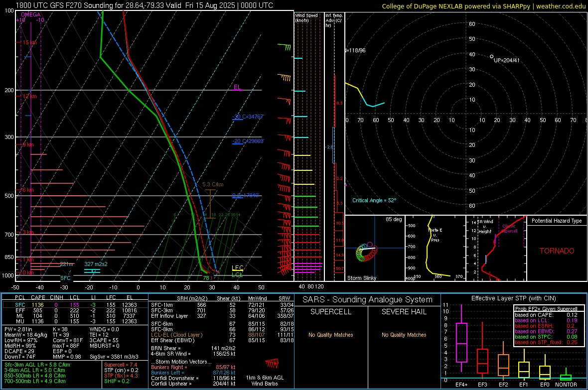
Task: Click the 85 deg slinky tilt value
Action: click(x=394, y=219)
